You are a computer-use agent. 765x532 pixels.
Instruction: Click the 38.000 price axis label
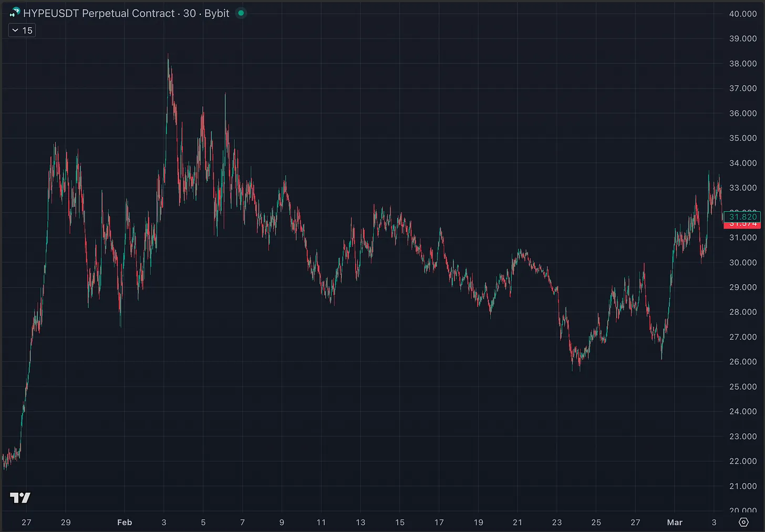click(x=742, y=64)
